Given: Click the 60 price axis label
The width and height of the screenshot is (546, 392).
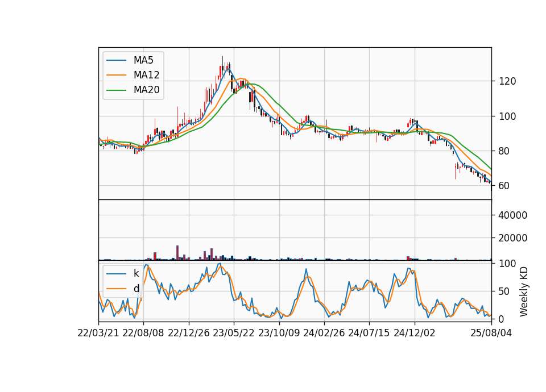Looking at the screenshot, I should tap(504, 186).
